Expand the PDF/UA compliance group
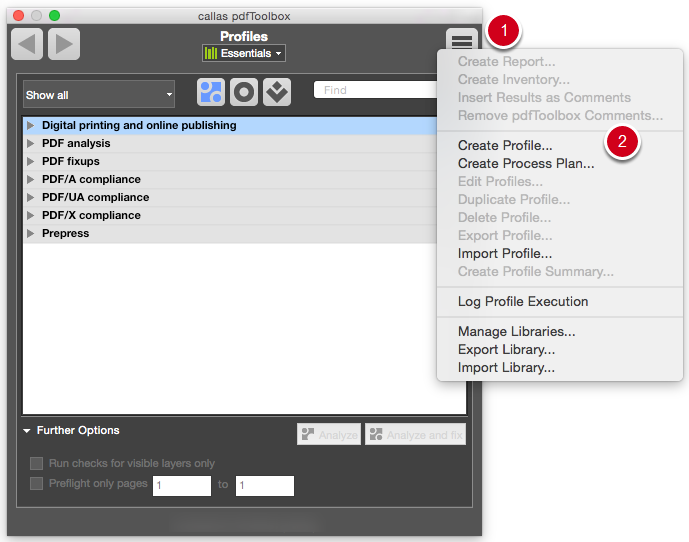 30,197
